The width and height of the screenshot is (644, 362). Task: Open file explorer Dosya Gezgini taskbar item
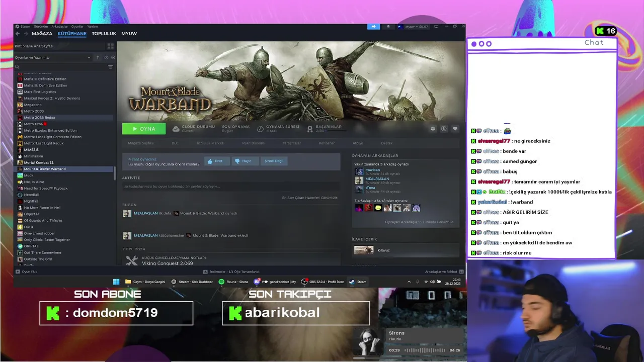coord(145,282)
